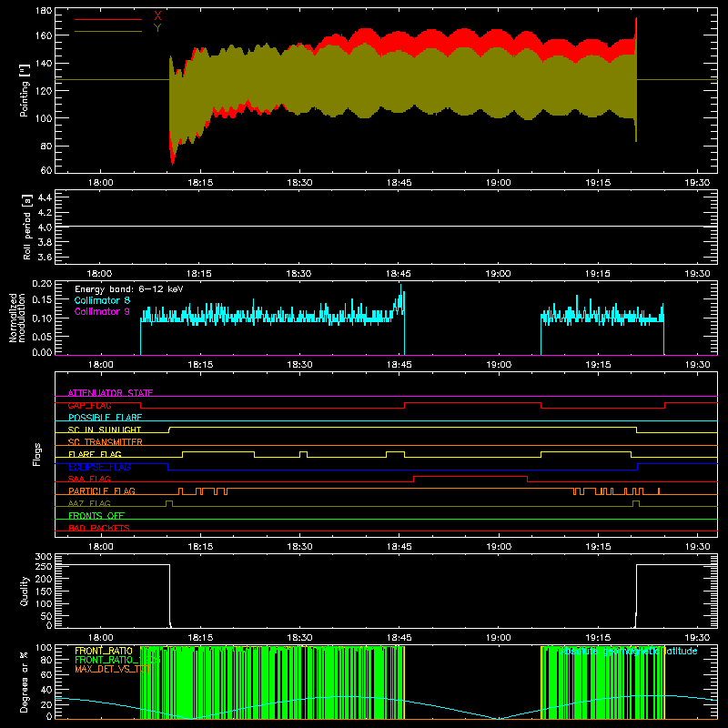The width and height of the screenshot is (728, 728).
Task: Click the 19:15 time label under Quality plot
Action: [x=598, y=638]
